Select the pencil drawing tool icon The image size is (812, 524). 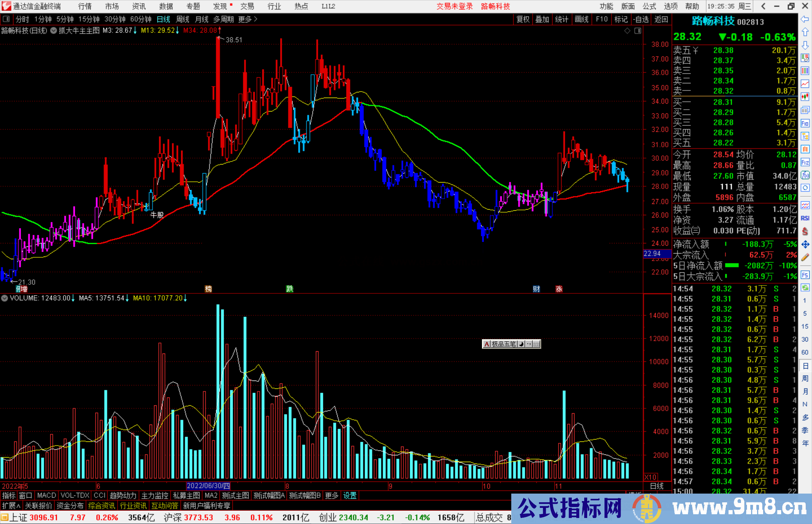click(805, 258)
